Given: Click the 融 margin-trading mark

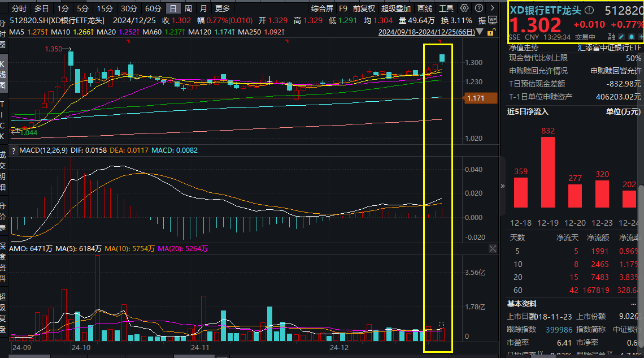Looking at the screenshot, I should tap(612, 37).
